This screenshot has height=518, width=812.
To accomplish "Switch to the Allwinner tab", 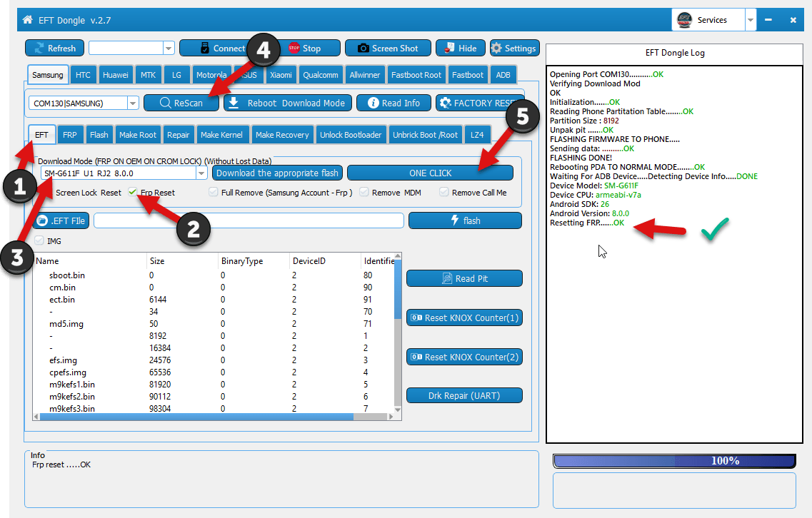I will 364,74.
